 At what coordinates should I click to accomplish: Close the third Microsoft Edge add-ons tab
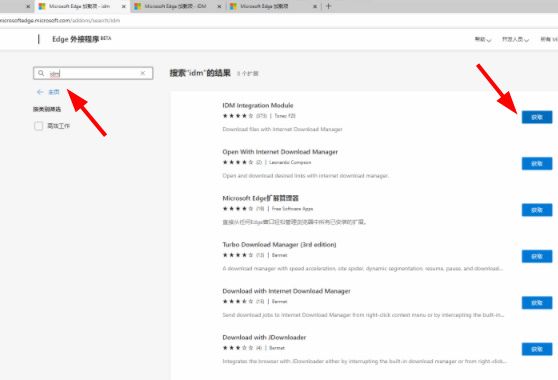pyautogui.click(x=315, y=6)
